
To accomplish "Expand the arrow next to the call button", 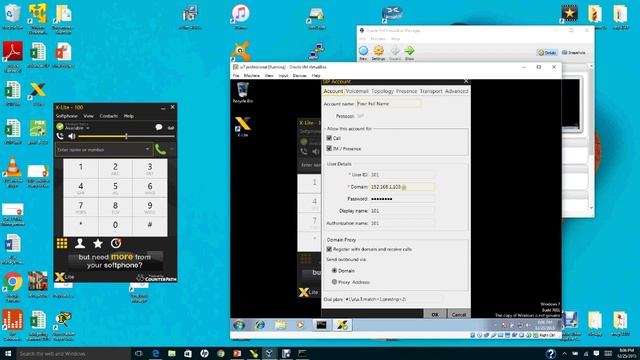I will 171,150.
